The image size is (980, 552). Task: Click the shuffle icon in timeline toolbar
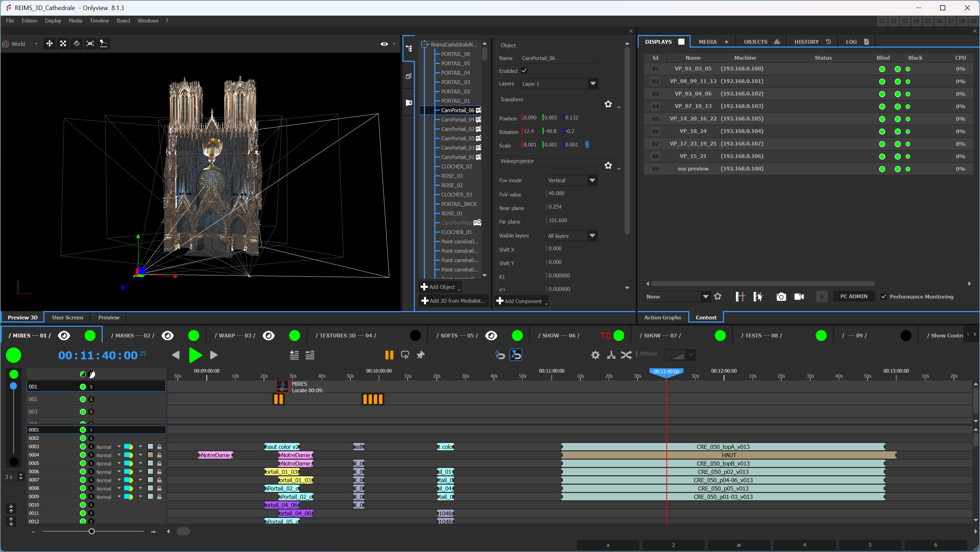626,355
